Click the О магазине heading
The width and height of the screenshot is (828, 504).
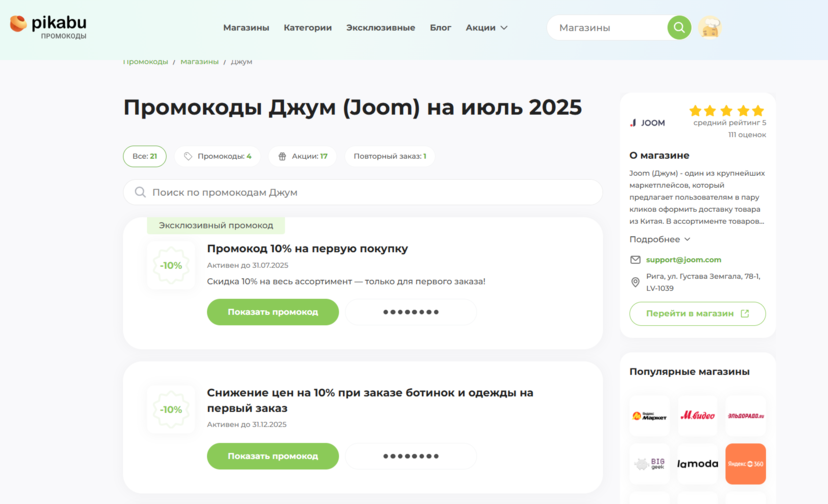click(x=659, y=155)
